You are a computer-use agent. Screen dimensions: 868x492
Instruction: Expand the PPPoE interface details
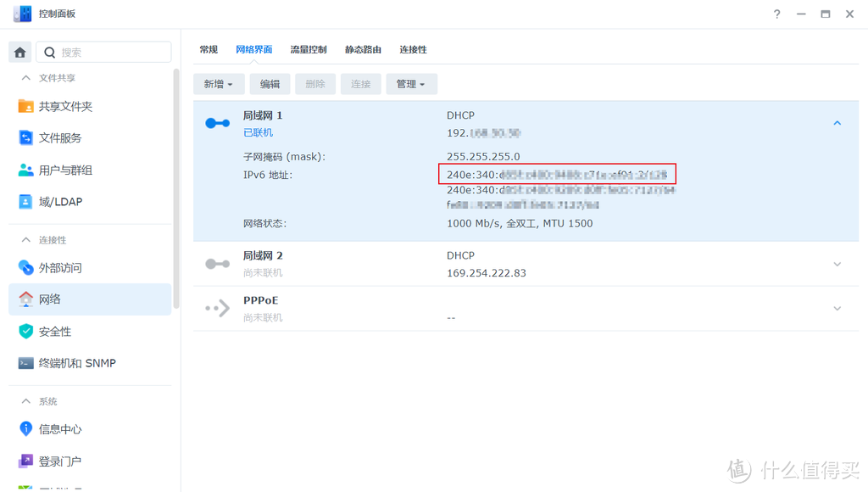coord(837,308)
